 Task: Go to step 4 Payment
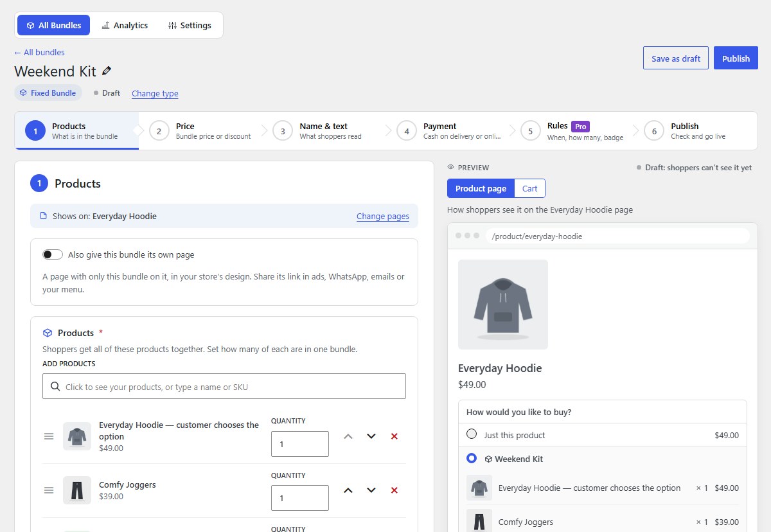click(x=448, y=131)
